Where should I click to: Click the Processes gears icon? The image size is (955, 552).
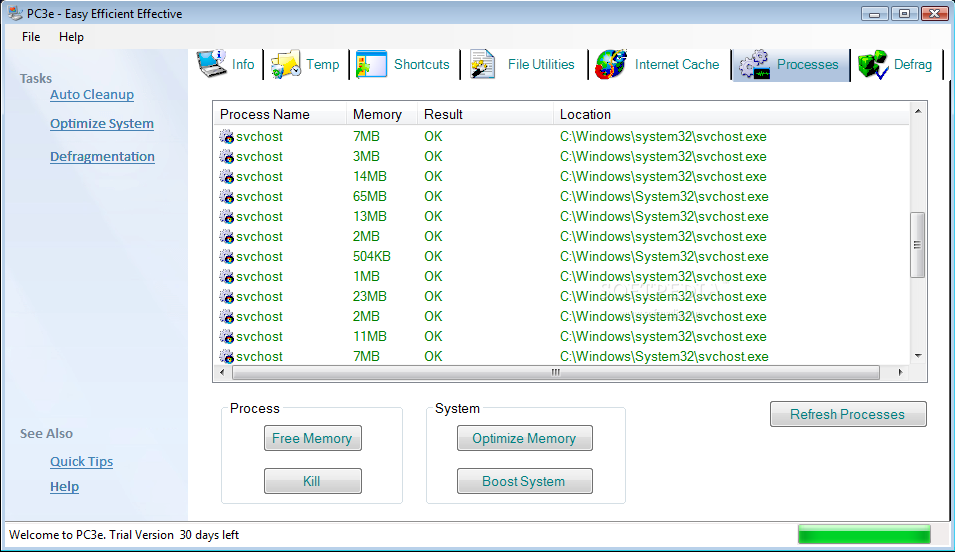click(755, 65)
